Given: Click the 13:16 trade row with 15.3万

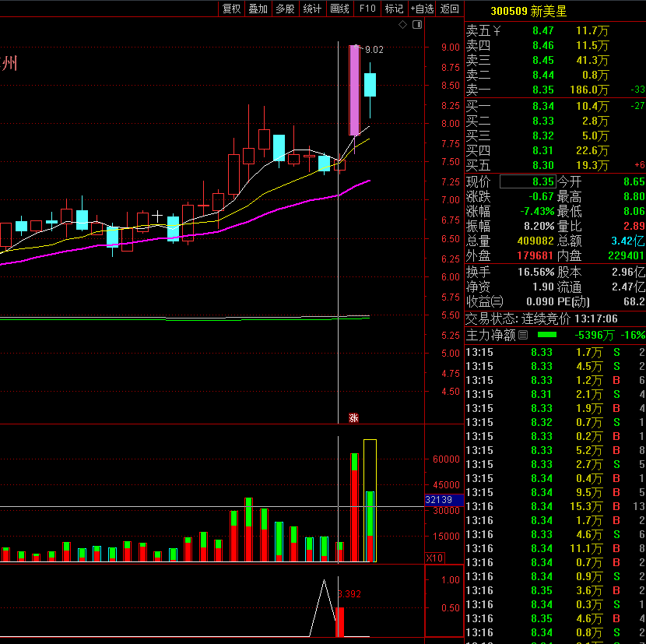Looking at the screenshot, I should pos(555,507).
